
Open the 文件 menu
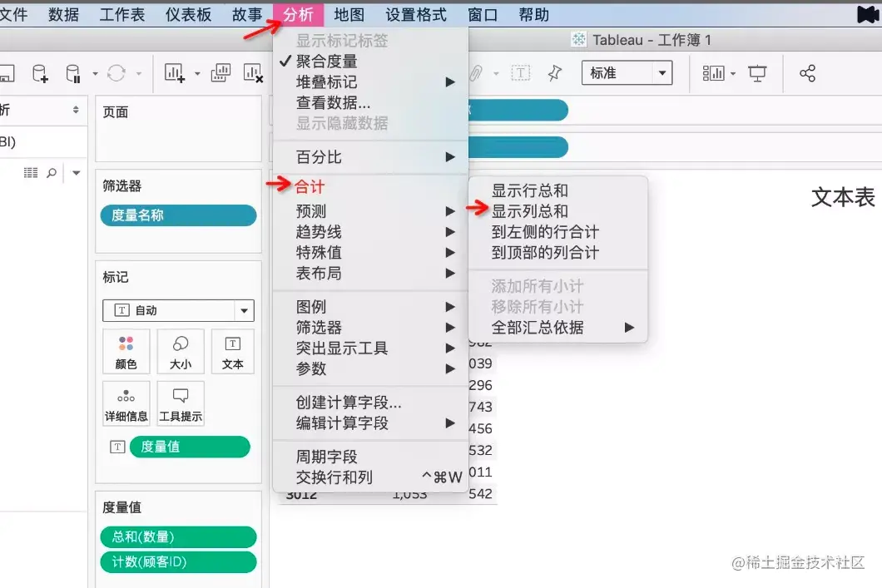click(x=13, y=15)
